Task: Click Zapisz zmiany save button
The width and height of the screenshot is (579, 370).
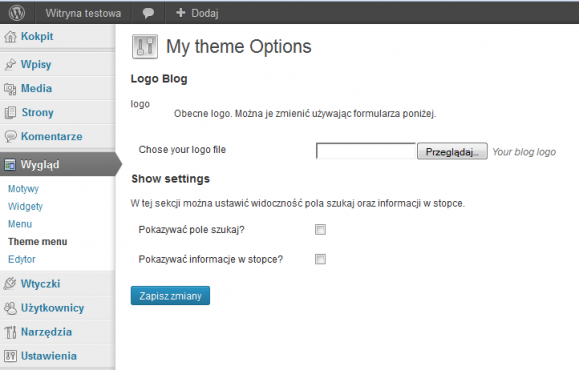Action: click(x=170, y=296)
